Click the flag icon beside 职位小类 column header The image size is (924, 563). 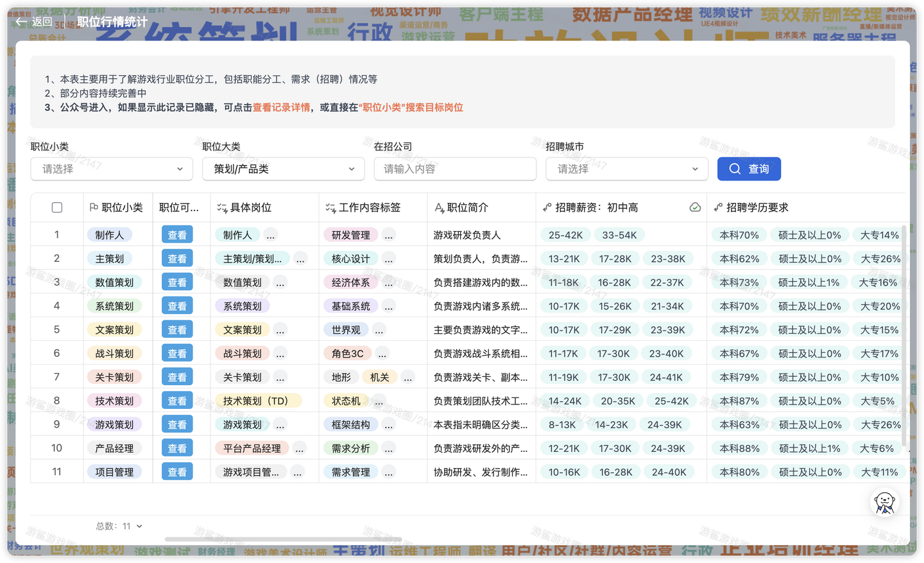[94, 207]
